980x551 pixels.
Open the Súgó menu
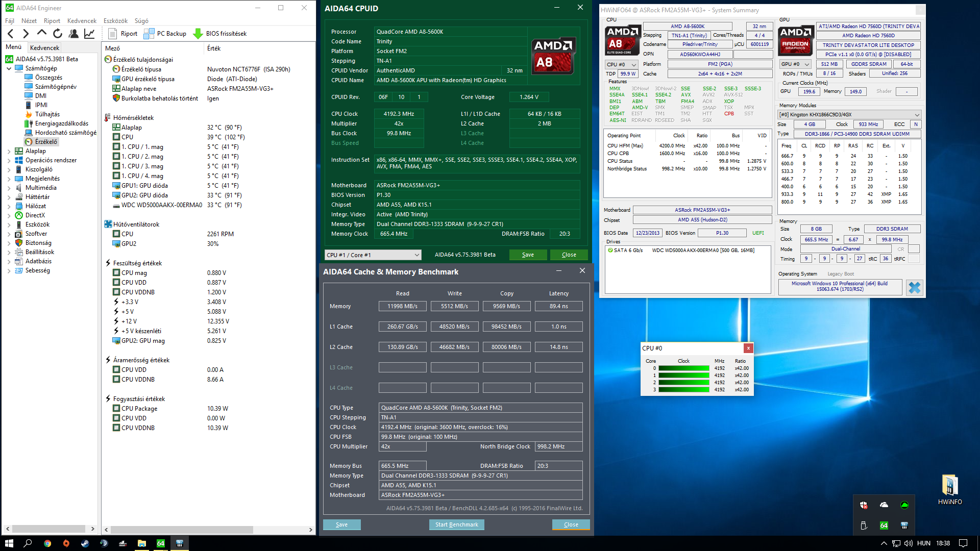141,21
